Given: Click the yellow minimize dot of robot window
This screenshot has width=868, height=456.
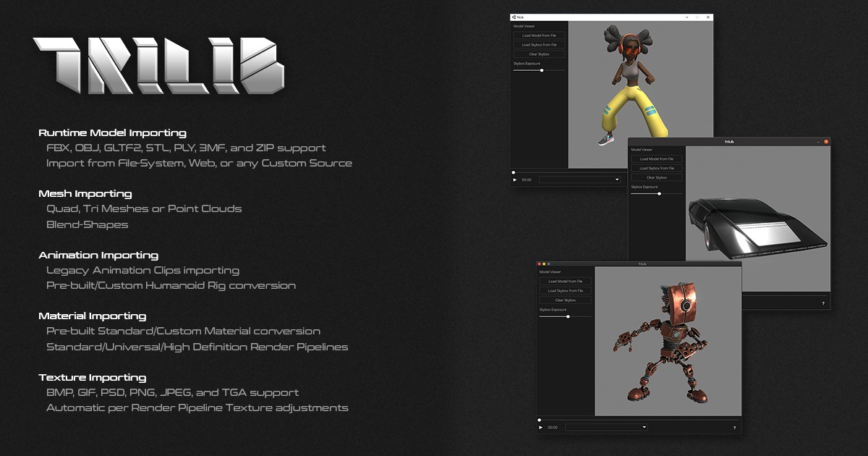Looking at the screenshot, I should (544, 264).
